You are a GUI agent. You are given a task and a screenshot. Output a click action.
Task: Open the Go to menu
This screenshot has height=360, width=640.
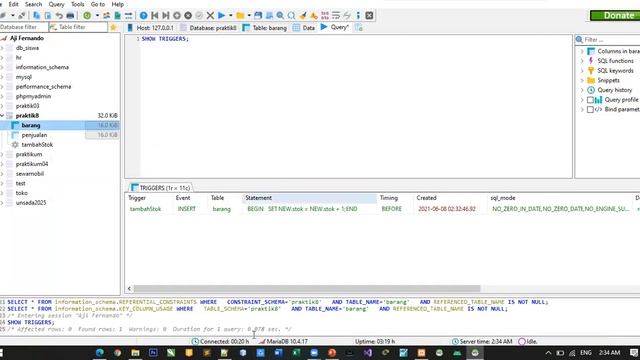[x=98, y=4]
